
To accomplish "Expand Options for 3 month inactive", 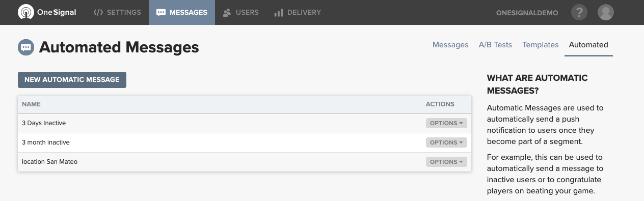I will point(446,142).
